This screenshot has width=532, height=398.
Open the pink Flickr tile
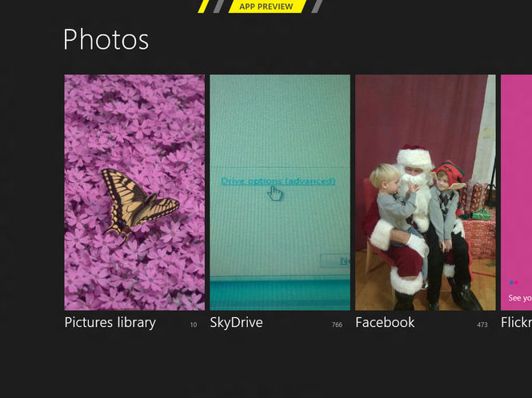[516, 193]
